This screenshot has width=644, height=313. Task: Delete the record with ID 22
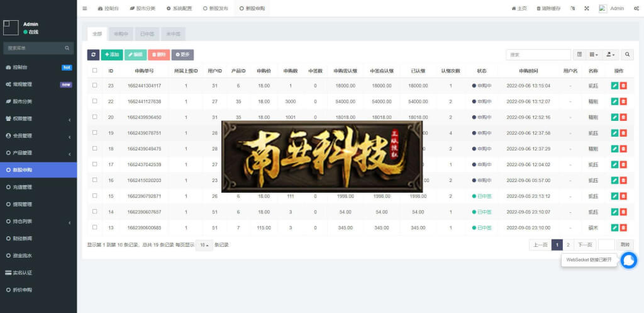click(623, 101)
